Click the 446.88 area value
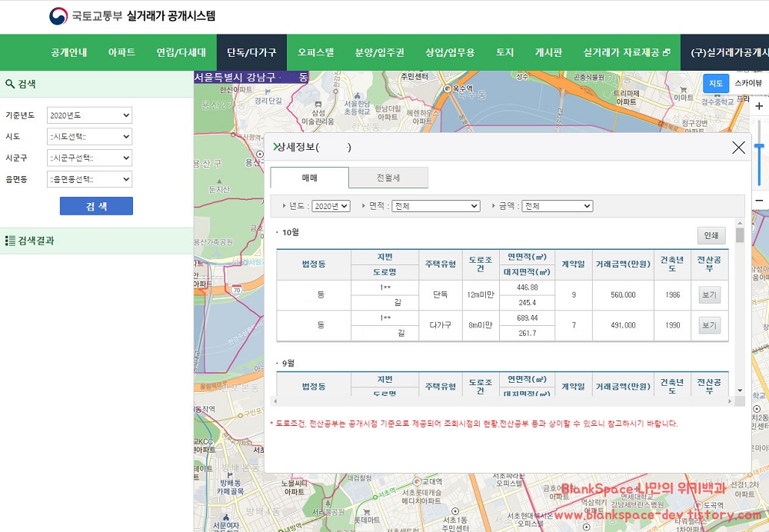This screenshot has height=532, width=769. click(x=528, y=288)
